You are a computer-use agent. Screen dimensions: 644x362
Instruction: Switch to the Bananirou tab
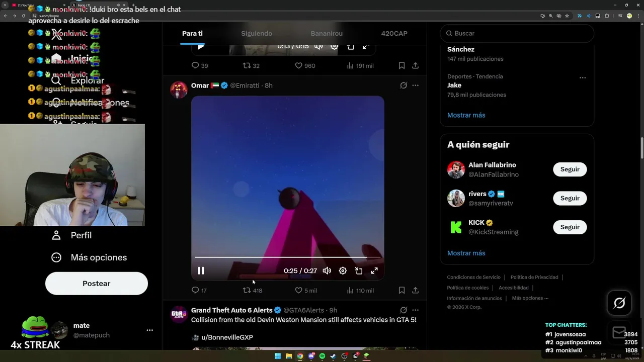point(327,33)
